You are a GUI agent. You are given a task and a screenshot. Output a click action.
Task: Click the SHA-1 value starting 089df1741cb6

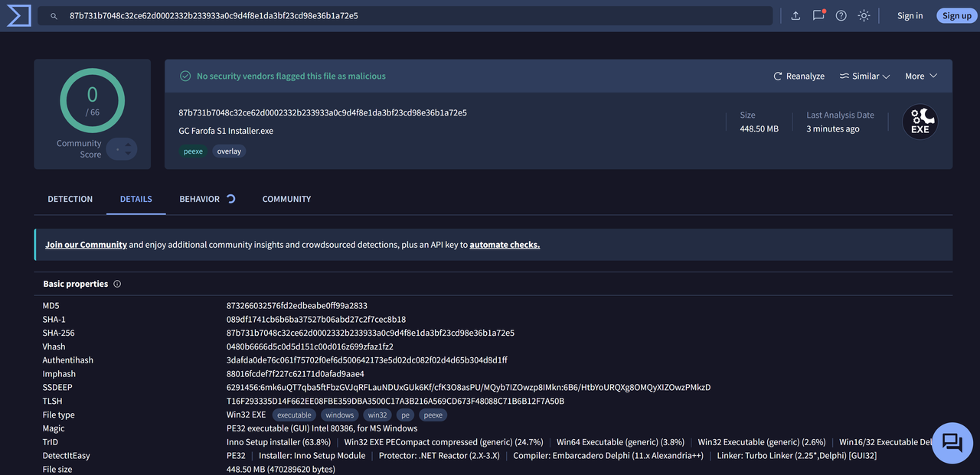316,320
